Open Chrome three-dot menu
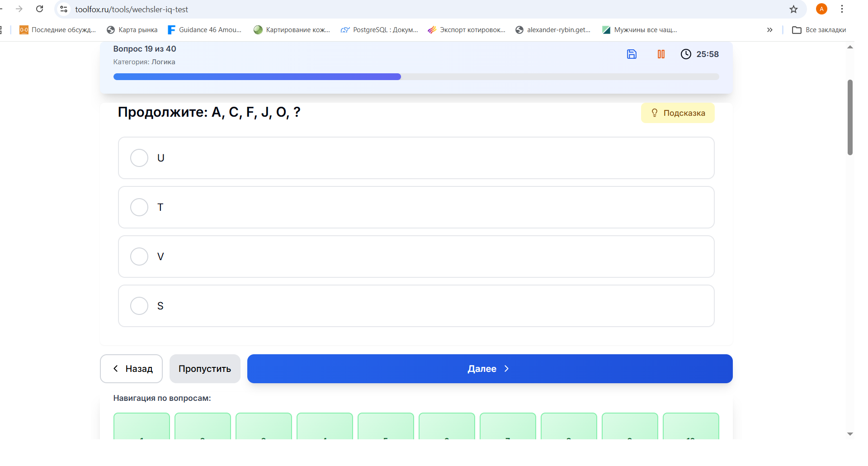Image resolution: width=868 pixels, height=466 pixels. (x=842, y=9)
